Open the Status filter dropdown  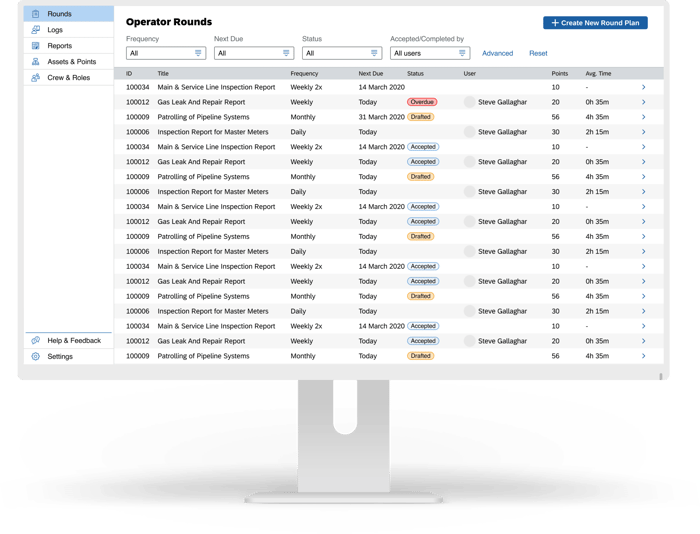coord(342,53)
